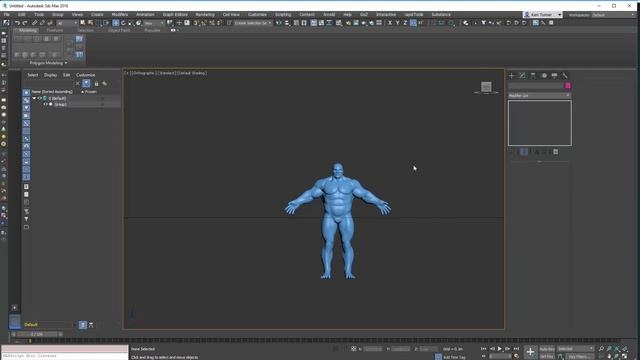Viewport: 640px width, 360px height.
Task: Open scene explorer Customize menu
Action: 85,75
